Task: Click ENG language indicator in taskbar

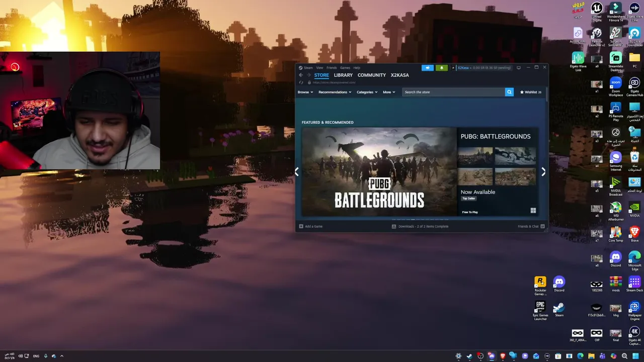Action: pos(36,356)
